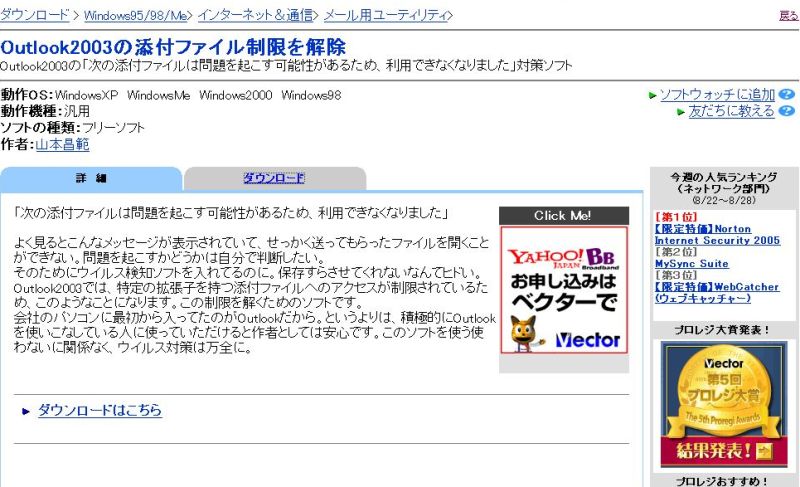Click the Outlook2003の添付ファイル制限を解除 title
Screen dimensions: 800x487
(173, 47)
